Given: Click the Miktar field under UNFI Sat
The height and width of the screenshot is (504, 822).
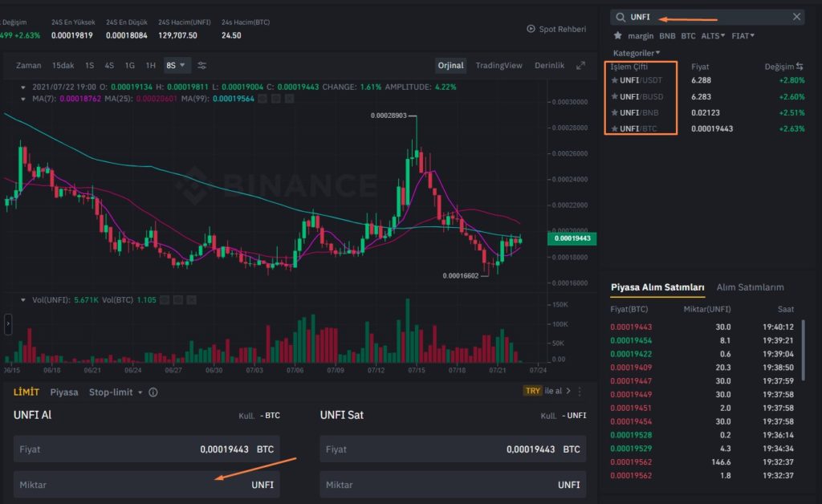Looking at the screenshot, I should point(453,485).
